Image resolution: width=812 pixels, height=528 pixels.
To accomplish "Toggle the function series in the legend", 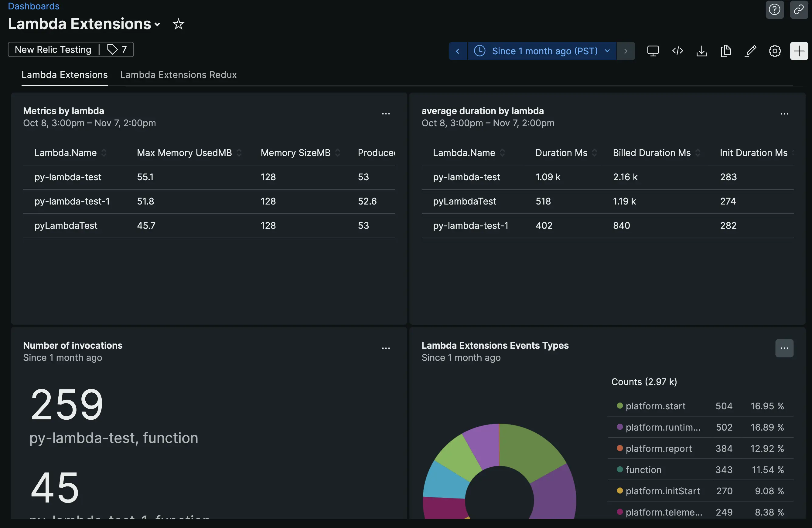I will [x=643, y=469].
